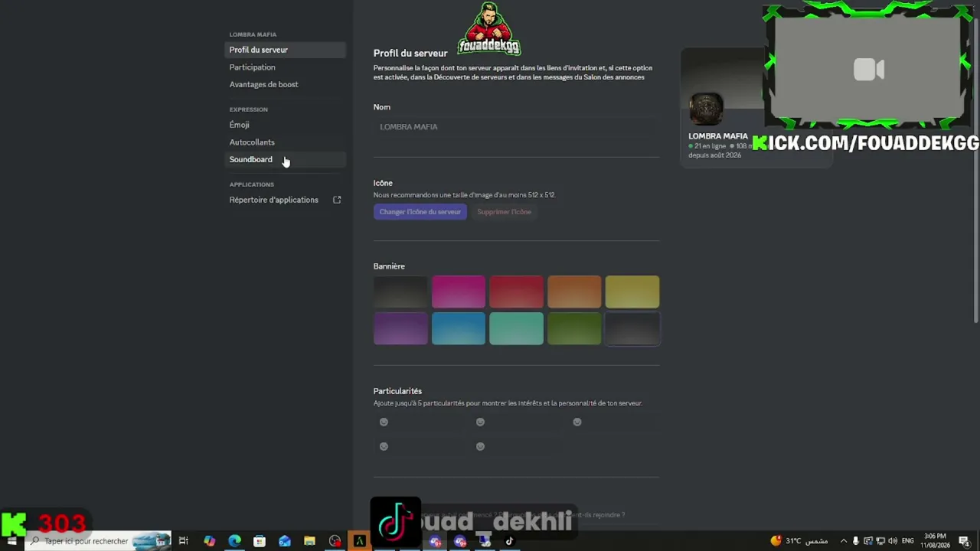
Task: Open the Profil du serveur settings page
Action: tap(286, 50)
